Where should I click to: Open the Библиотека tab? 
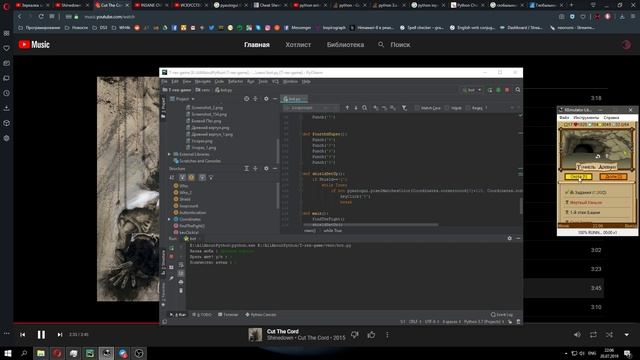click(x=345, y=45)
